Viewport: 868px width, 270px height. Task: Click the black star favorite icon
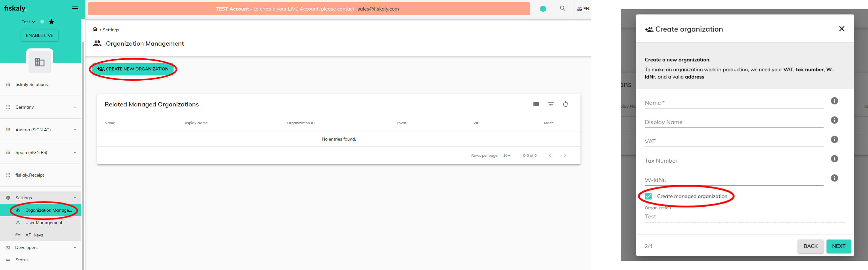pos(51,22)
